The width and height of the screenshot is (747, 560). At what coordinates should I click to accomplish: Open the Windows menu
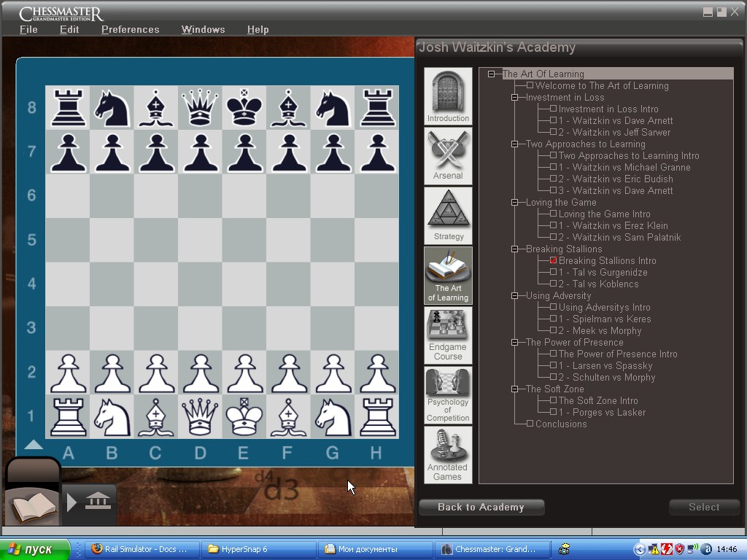point(203,29)
